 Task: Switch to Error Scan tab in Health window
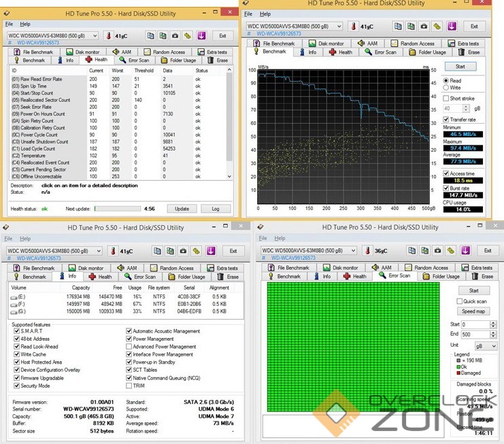[134, 60]
